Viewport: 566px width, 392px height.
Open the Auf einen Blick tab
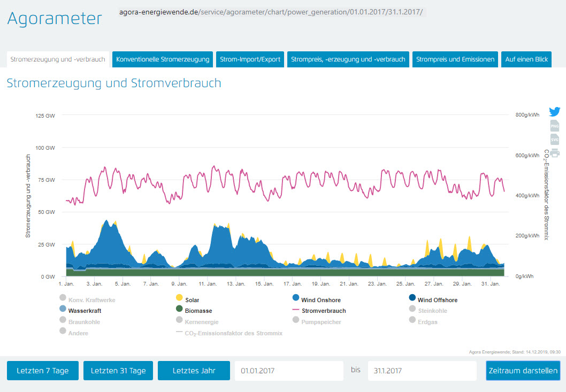point(526,59)
